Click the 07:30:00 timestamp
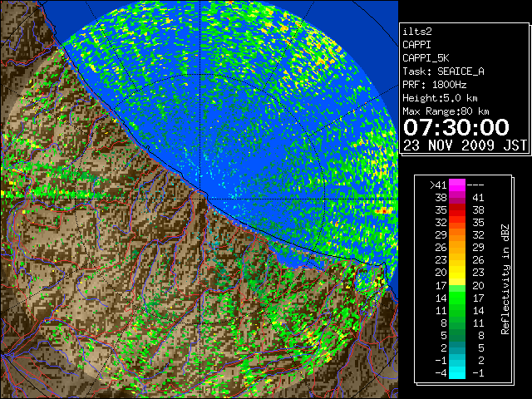The image size is (532, 399). (456, 127)
